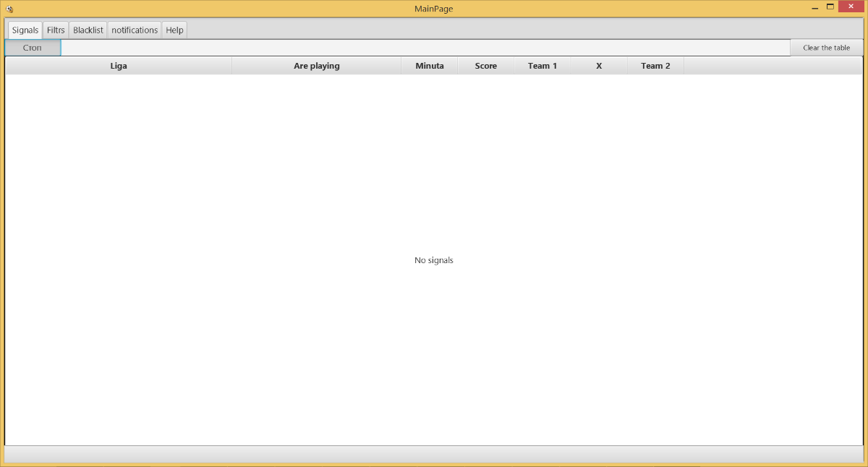Sort by the Minuta column
The width and height of the screenshot is (868, 467).
click(x=430, y=66)
